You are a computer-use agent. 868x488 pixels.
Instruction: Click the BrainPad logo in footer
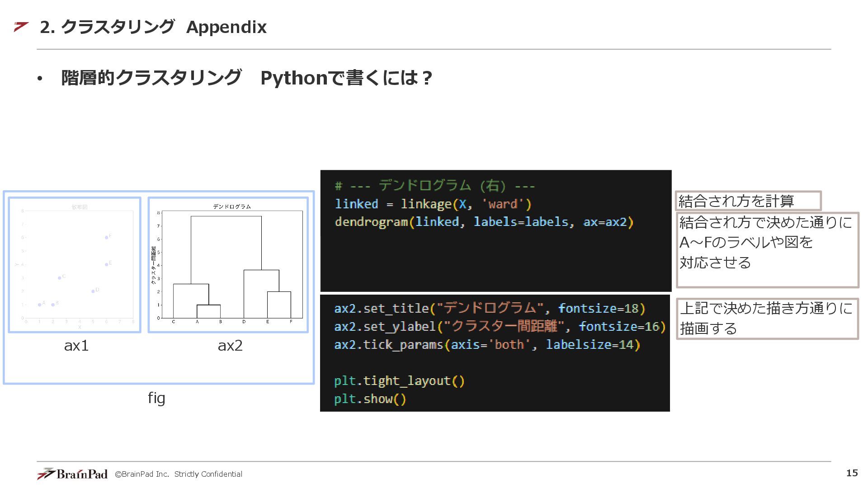click(72, 474)
